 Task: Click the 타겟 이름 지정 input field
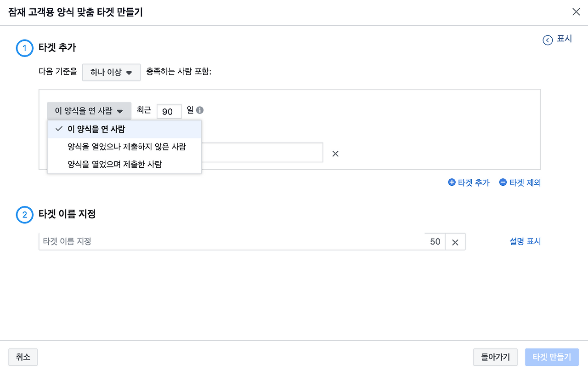coord(184,241)
